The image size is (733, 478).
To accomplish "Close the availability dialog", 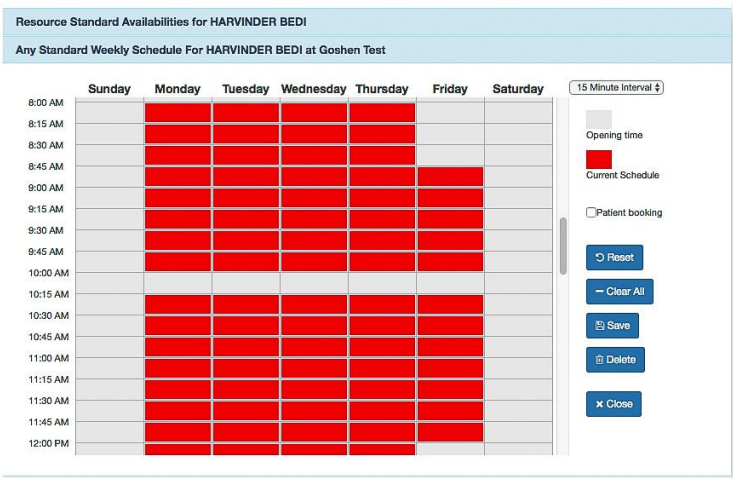I will [x=613, y=404].
